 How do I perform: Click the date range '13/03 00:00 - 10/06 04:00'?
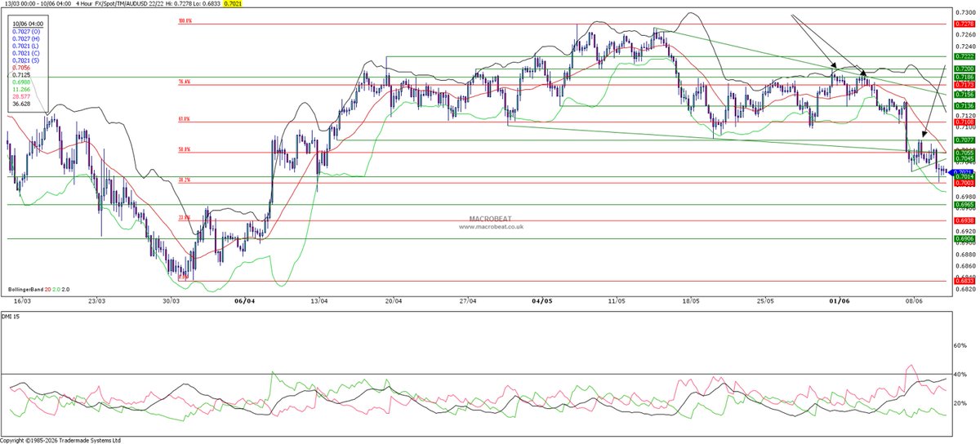coord(37,4)
